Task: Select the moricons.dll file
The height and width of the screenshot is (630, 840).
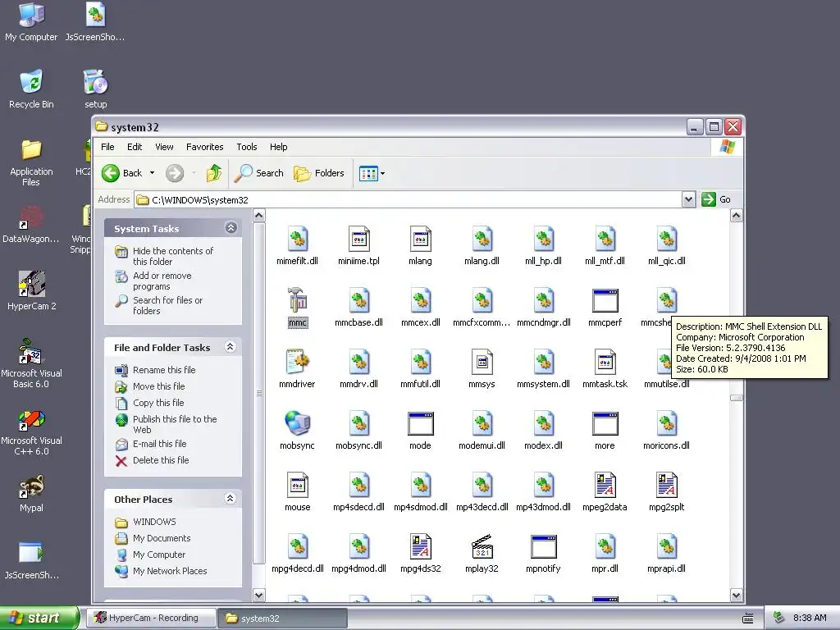Action: tap(666, 430)
